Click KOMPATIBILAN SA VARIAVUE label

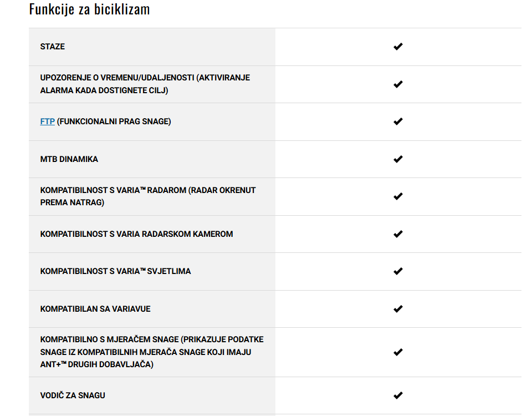tap(95, 309)
